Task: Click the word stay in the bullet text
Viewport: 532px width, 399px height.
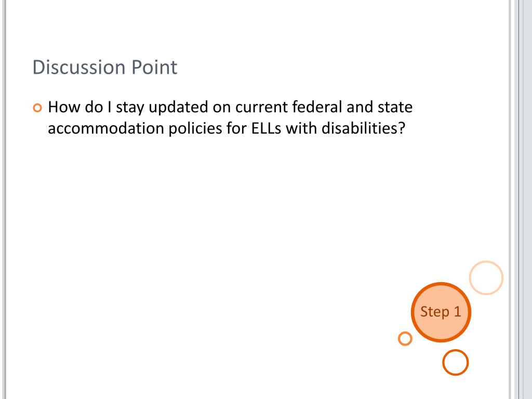Action: (x=130, y=108)
